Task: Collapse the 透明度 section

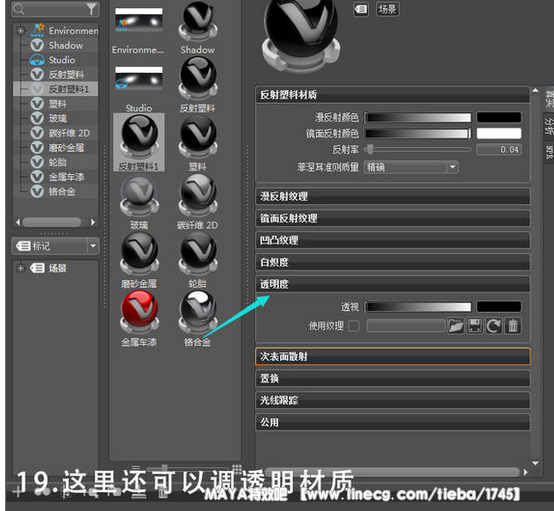Action: 392,284
